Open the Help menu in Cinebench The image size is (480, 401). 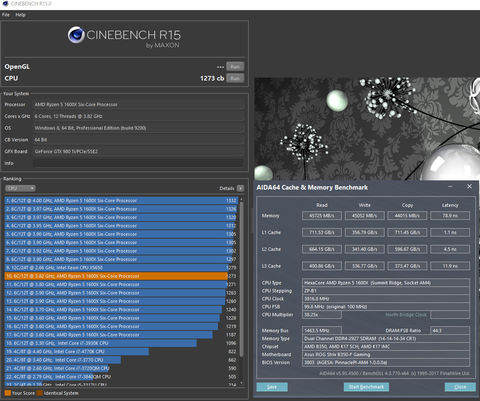[x=20, y=15]
